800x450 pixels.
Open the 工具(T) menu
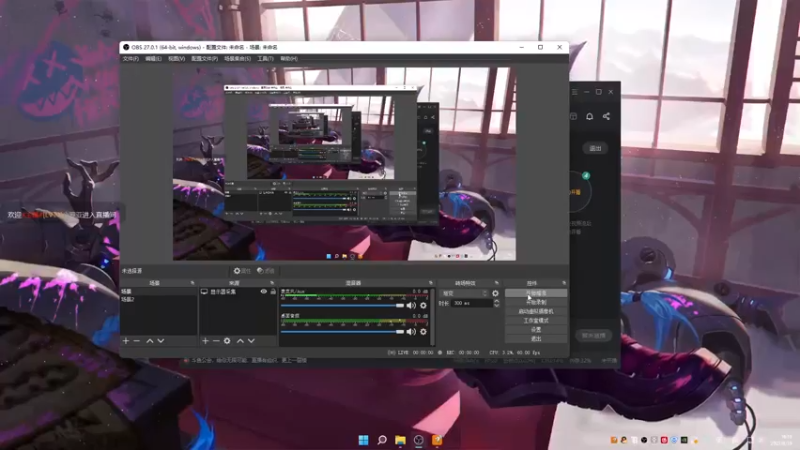(265, 59)
